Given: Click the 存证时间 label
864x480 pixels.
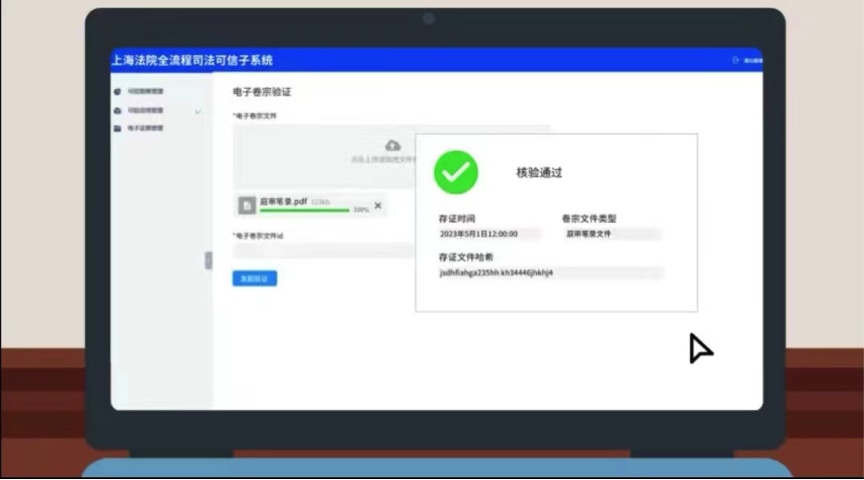Looking at the screenshot, I should pyautogui.click(x=457, y=219).
